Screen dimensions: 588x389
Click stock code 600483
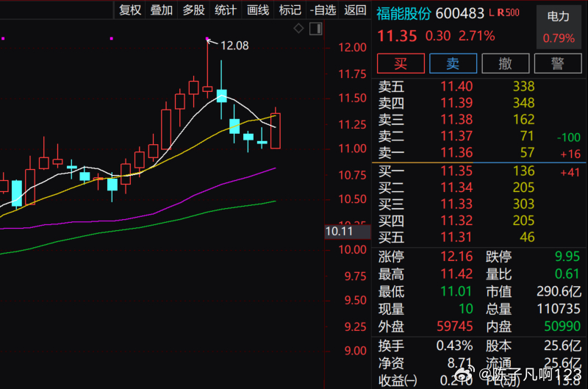460,13
